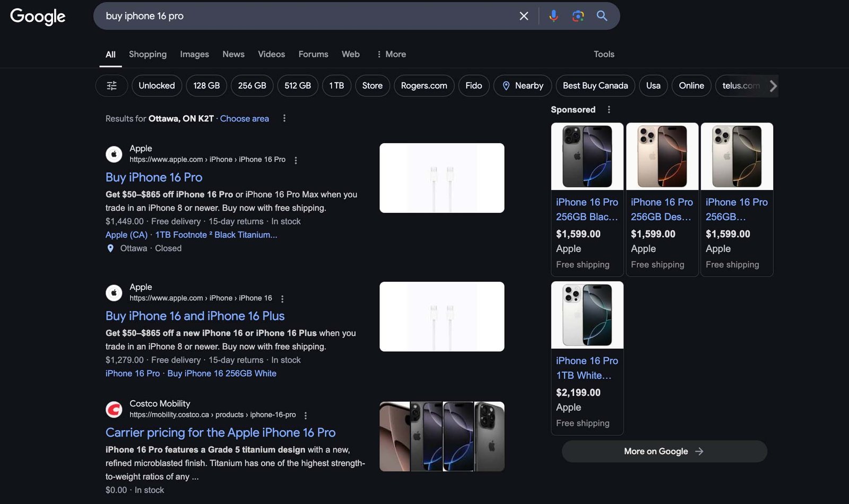Switch to the Web tab
Image resolution: width=849 pixels, height=504 pixels.
(351, 54)
